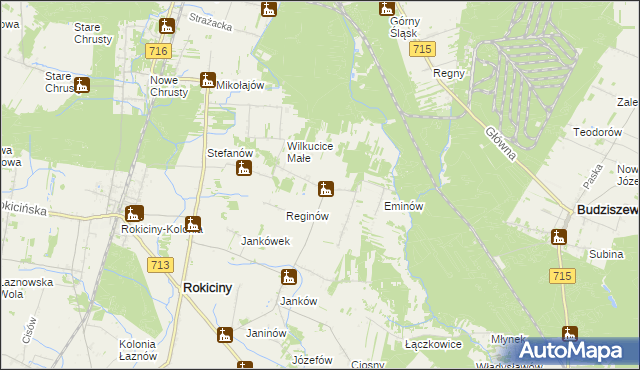Click the Budziszewice town label
This screenshot has height=370, width=640.
coord(607,210)
